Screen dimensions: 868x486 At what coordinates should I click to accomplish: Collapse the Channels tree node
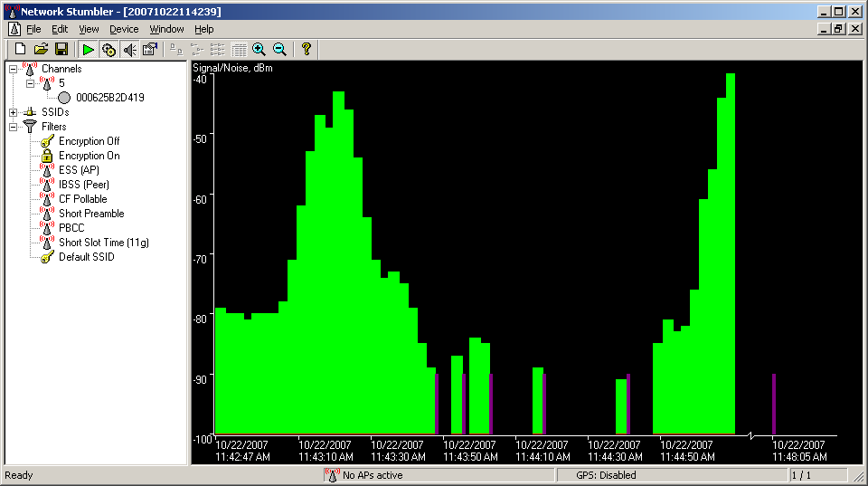pyautogui.click(x=13, y=69)
